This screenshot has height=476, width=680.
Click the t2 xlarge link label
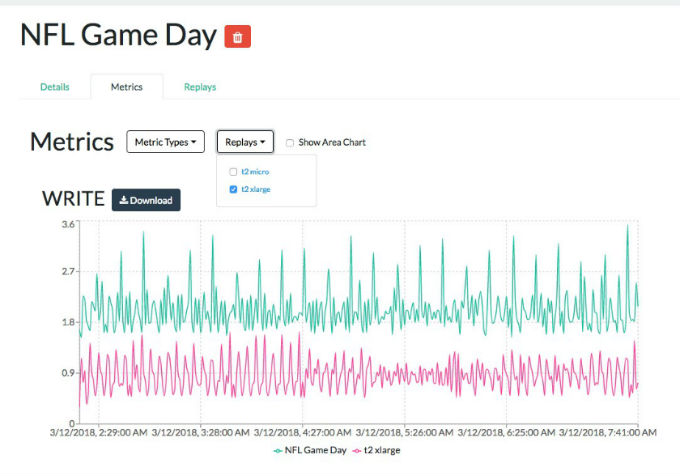pos(256,189)
